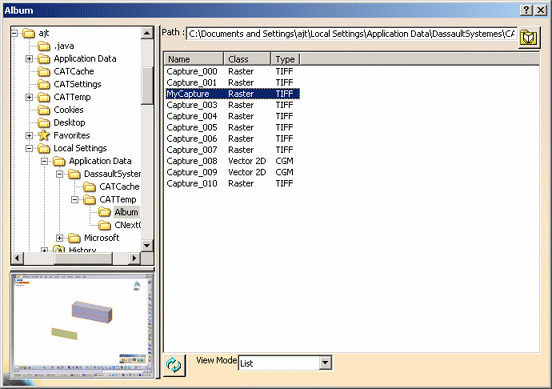This screenshot has height=389, width=552.
Task: Expand the top-level CATTemp node
Action: tap(29, 97)
